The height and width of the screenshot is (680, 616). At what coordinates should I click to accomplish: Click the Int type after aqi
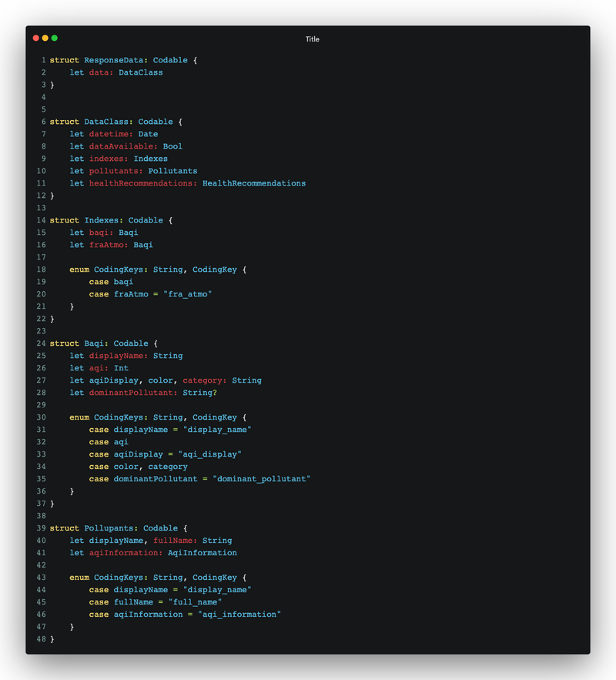pos(121,368)
